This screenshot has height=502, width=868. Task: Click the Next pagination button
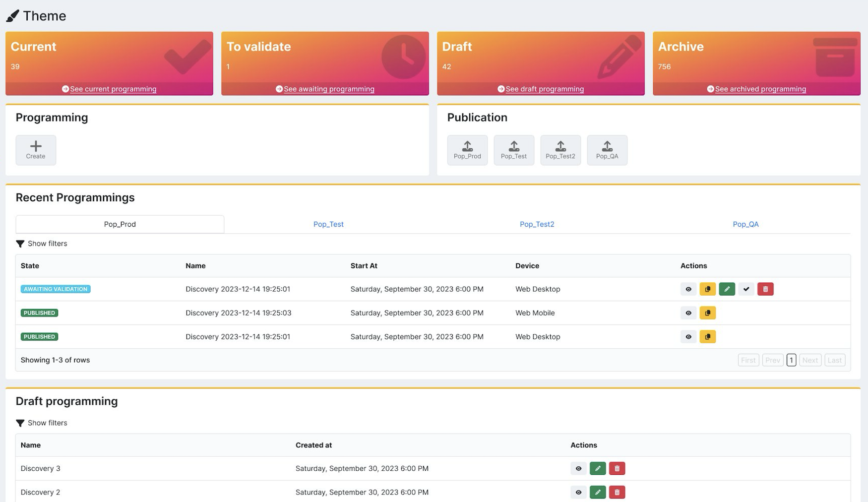[x=810, y=360]
